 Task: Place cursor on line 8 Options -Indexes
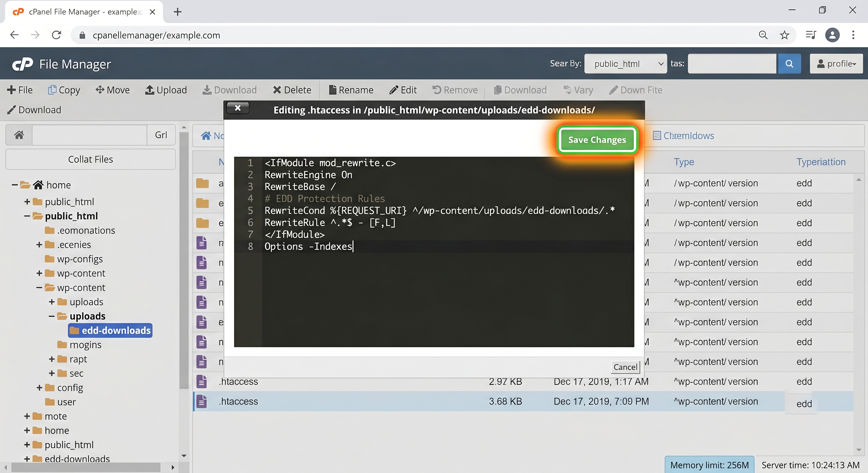pos(308,246)
